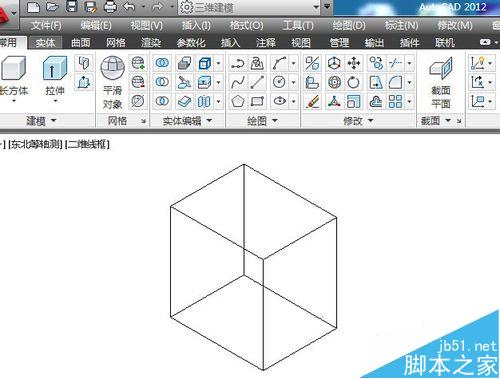
Task: Open the 格式(O) menu
Action: point(246,25)
